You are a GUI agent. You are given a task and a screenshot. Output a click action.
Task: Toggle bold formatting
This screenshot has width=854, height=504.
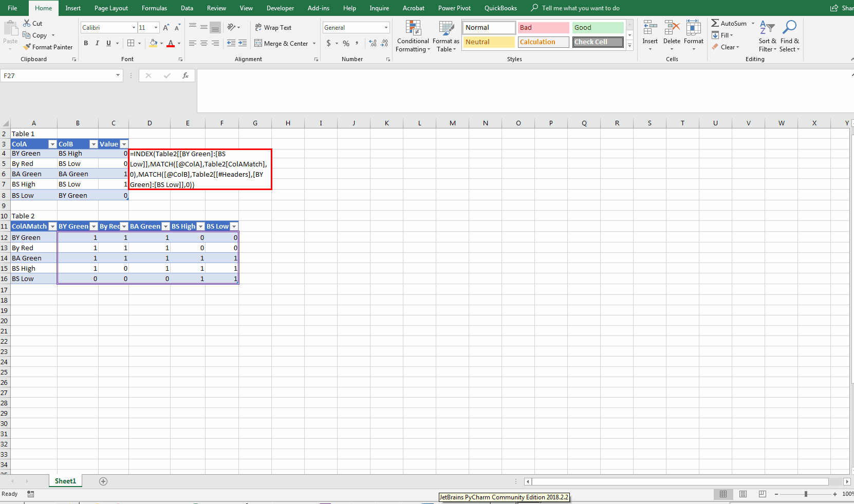(x=86, y=43)
